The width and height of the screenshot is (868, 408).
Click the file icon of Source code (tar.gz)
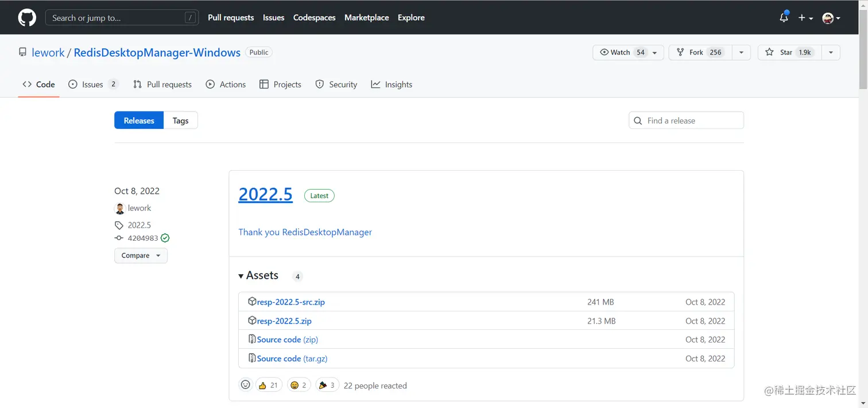[252, 358]
